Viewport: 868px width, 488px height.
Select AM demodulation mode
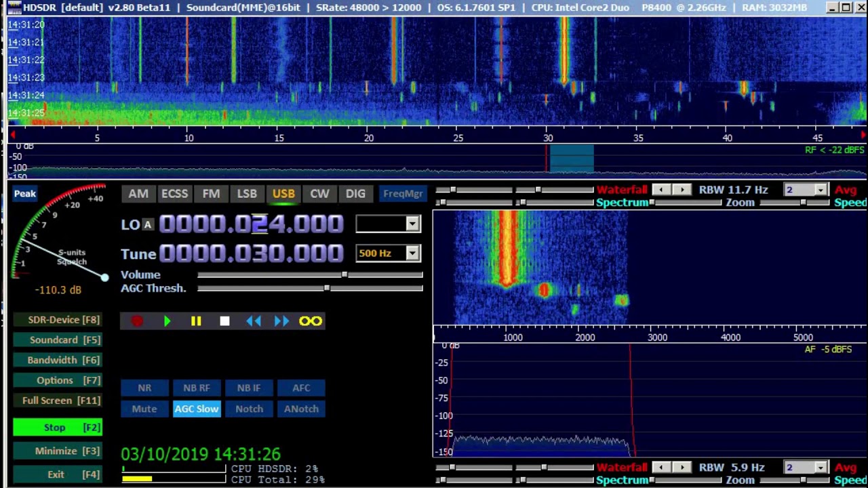point(138,194)
